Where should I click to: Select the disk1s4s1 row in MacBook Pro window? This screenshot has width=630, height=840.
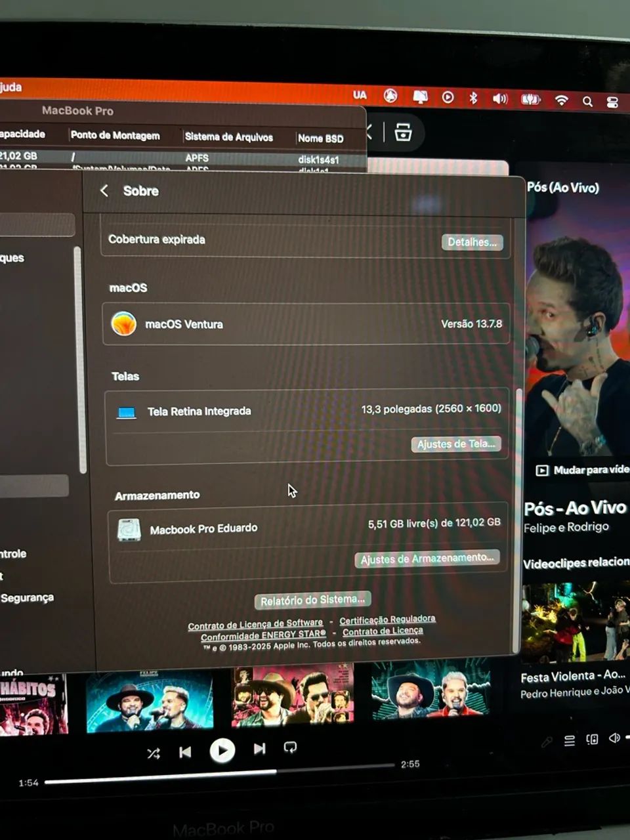click(182, 157)
